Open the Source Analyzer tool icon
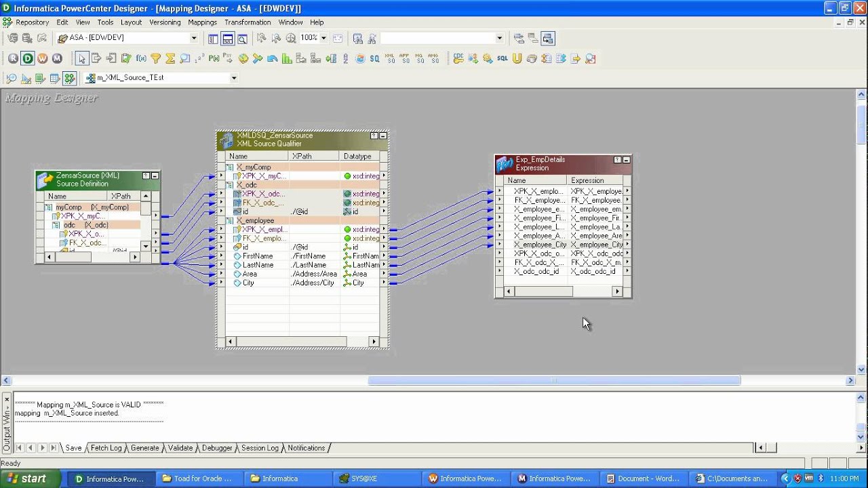 click(12, 79)
